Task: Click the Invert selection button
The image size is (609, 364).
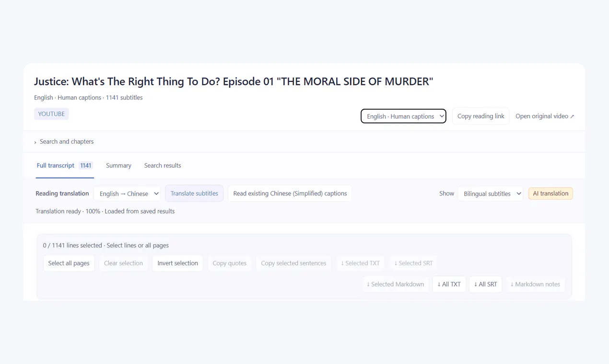Action: (x=177, y=263)
